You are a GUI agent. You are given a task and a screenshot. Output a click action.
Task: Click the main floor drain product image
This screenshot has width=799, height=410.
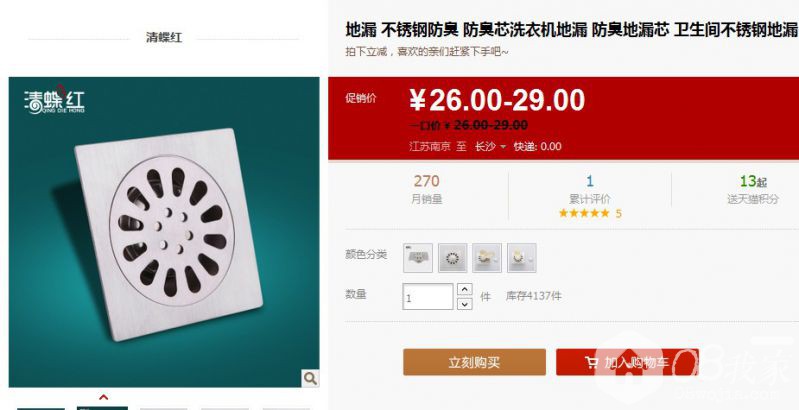[x=164, y=232]
